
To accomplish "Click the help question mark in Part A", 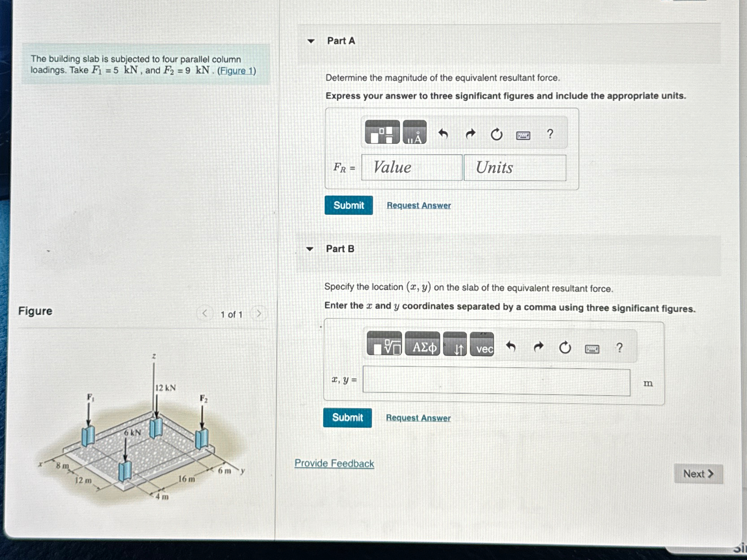I will [x=550, y=134].
